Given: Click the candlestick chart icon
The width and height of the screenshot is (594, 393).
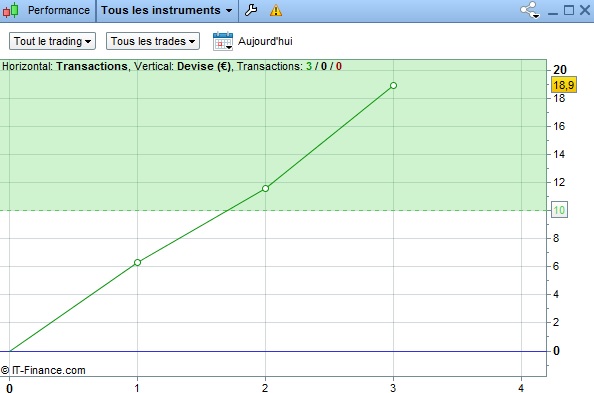Looking at the screenshot, I should [x=11, y=10].
